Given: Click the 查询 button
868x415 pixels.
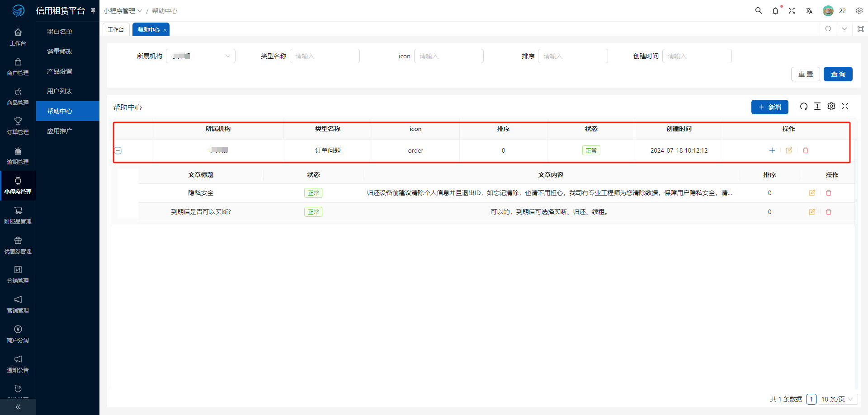Looking at the screenshot, I should tap(838, 74).
